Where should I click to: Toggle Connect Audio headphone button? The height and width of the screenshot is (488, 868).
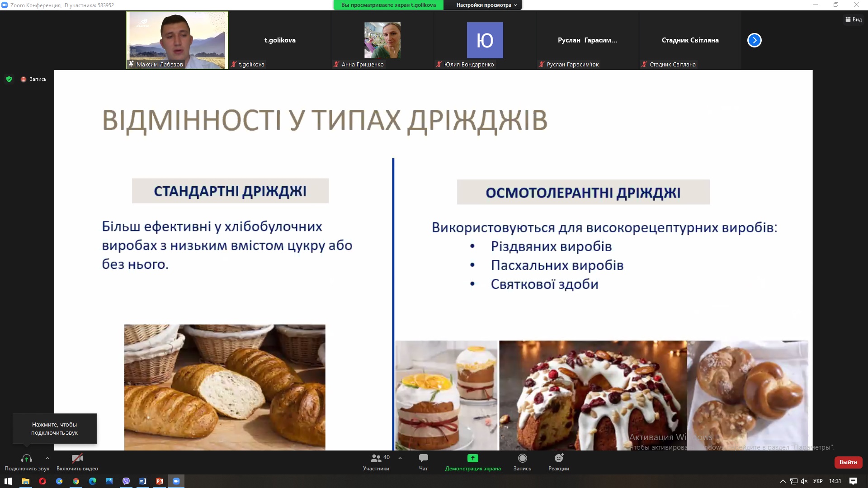[26, 459]
